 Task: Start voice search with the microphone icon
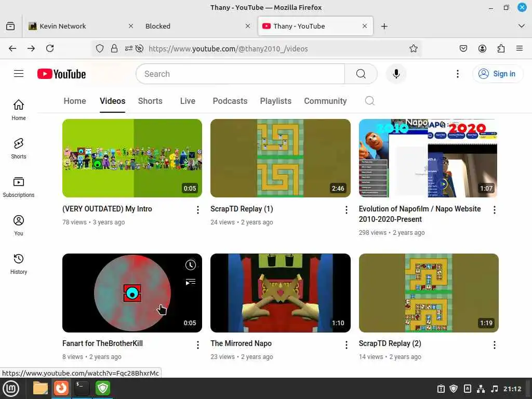point(396,74)
